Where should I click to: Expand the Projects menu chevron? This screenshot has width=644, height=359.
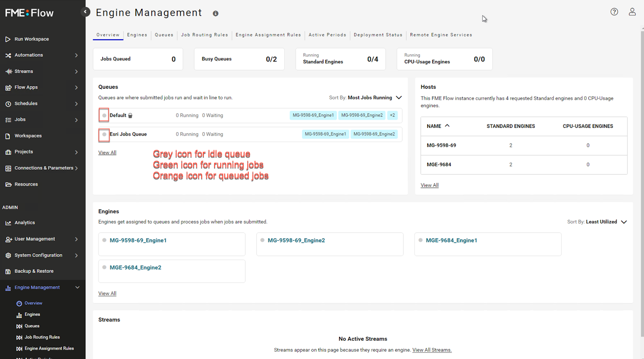76,152
